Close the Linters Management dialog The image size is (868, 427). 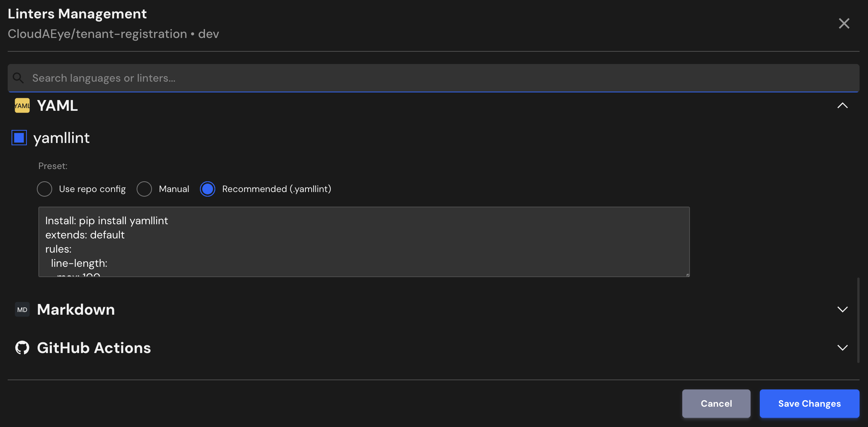point(844,23)
